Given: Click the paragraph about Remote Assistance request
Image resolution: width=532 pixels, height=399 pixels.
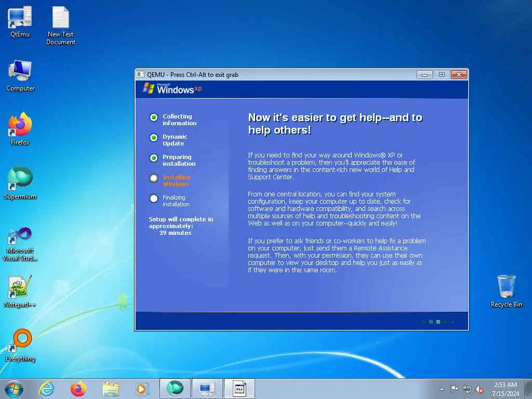Looking at the screenshot, I should pyautogui.click(x=337, y=255).
